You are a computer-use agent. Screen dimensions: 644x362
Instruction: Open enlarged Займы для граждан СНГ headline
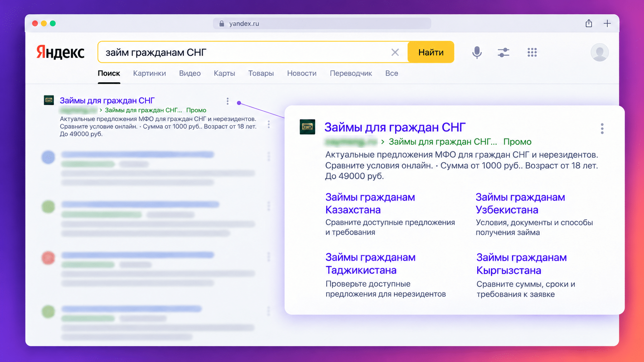click(x=395, y=127)
